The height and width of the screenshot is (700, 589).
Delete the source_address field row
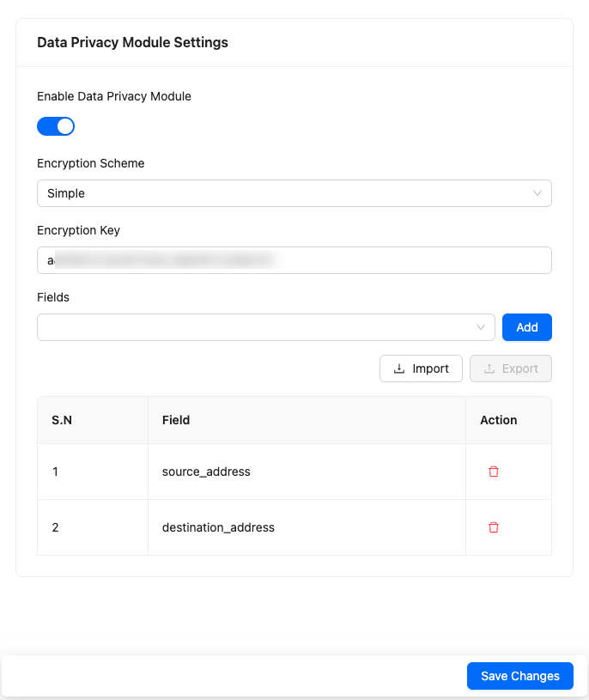pyautogui.click(x=494, y=472)
